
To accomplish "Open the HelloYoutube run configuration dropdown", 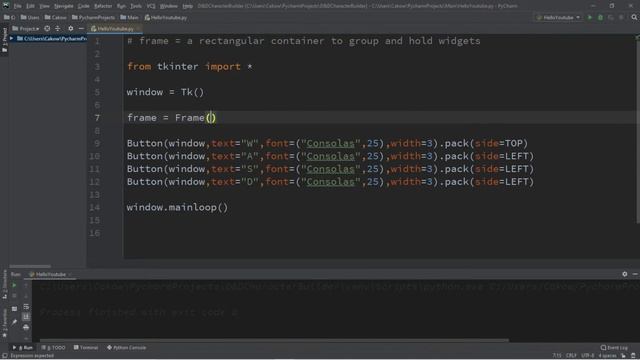I will click(558, 18).
